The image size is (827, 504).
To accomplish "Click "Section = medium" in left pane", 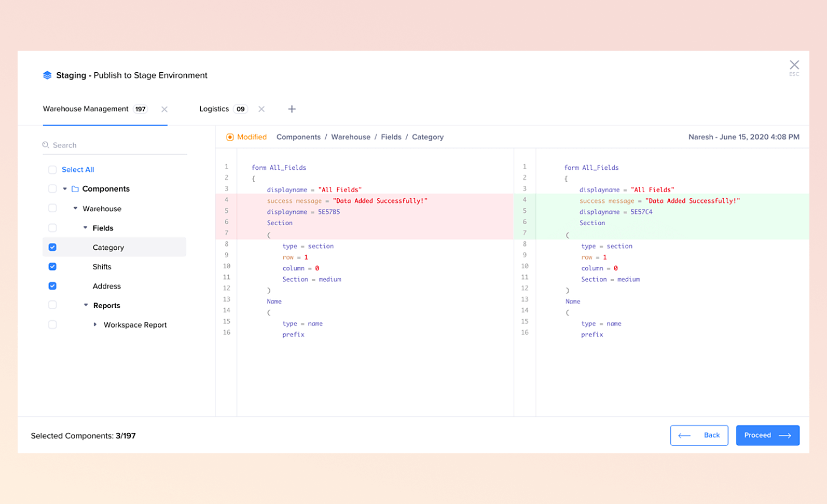I will pos(312,279).
